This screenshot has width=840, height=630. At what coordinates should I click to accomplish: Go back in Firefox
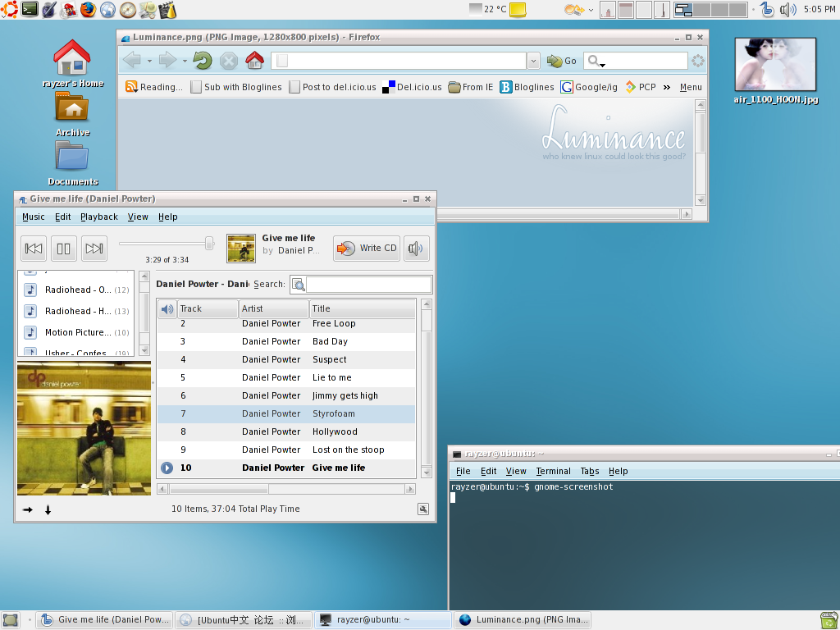click(132, 61)
